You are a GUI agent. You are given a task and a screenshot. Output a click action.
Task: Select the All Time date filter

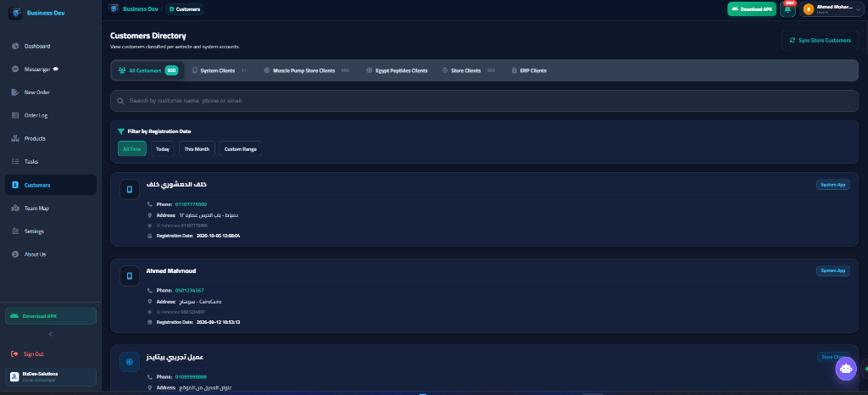coord(131,149)
